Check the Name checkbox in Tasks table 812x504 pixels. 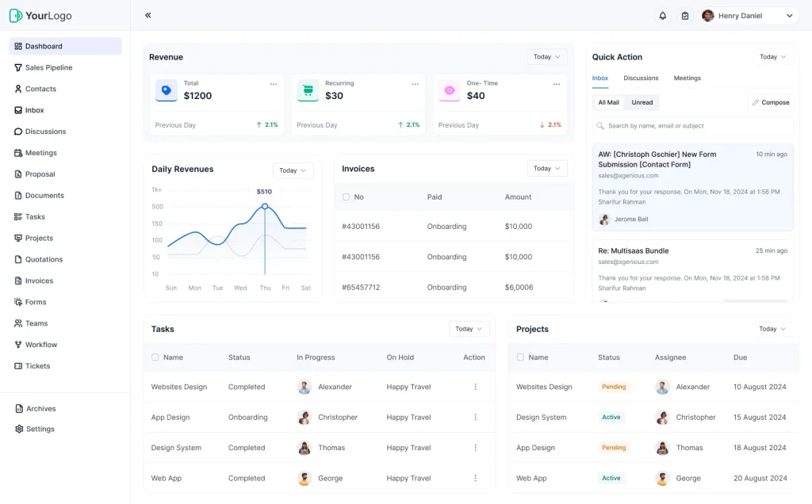(155, 357)
